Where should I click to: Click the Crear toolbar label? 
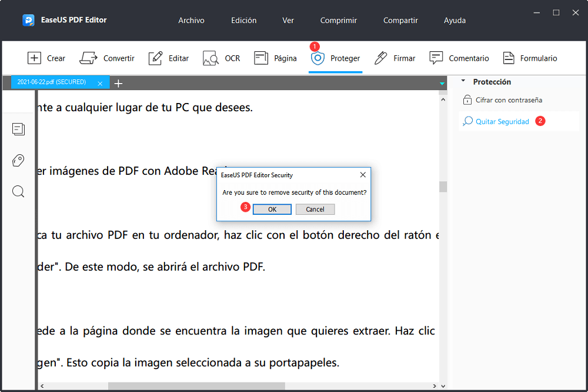point(56,58)
